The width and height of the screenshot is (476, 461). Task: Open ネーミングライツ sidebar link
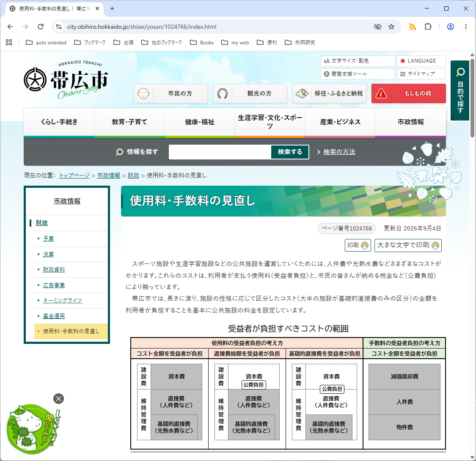(x=62, y=300)
